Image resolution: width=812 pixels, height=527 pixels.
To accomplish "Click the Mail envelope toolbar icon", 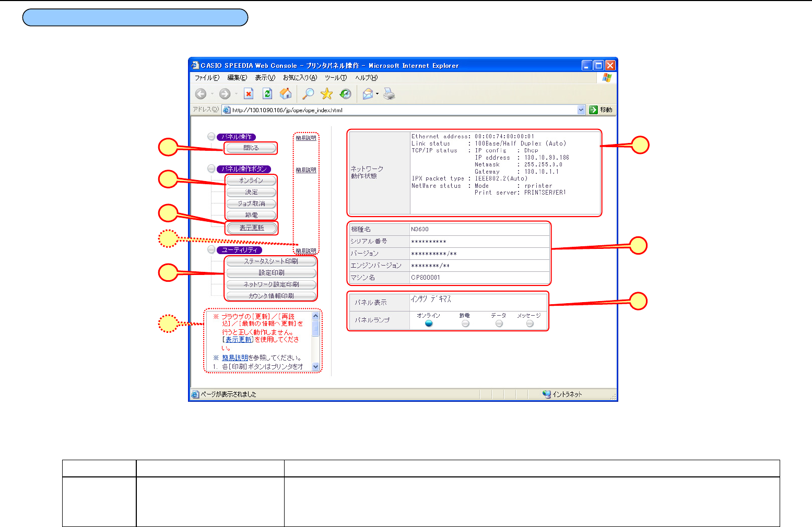I will click(x=368, y=94).
